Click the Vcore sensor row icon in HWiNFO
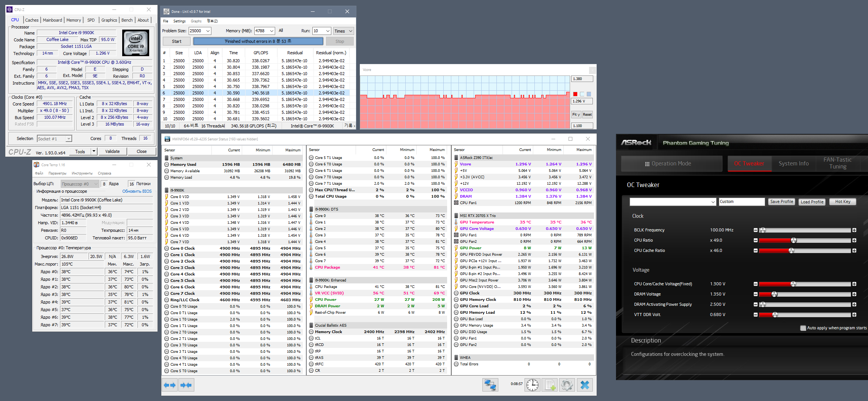The image size is (868, 401). tap(456, 164)
